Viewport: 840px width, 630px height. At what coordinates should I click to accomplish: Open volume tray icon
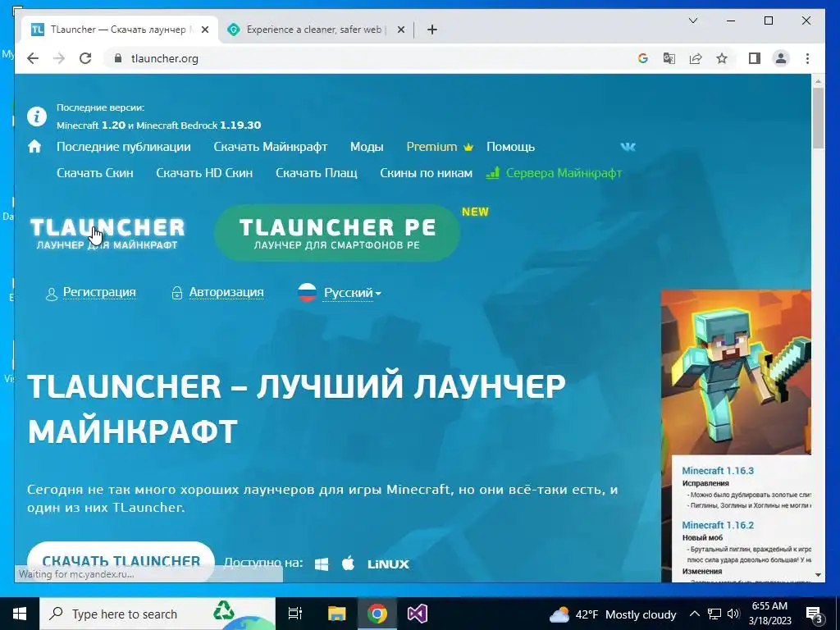(733, 614)
